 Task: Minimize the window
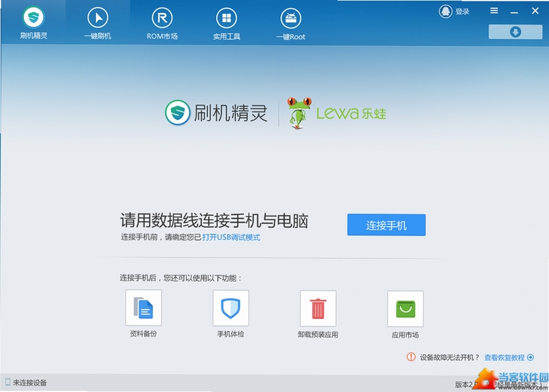tap(514, 12)
